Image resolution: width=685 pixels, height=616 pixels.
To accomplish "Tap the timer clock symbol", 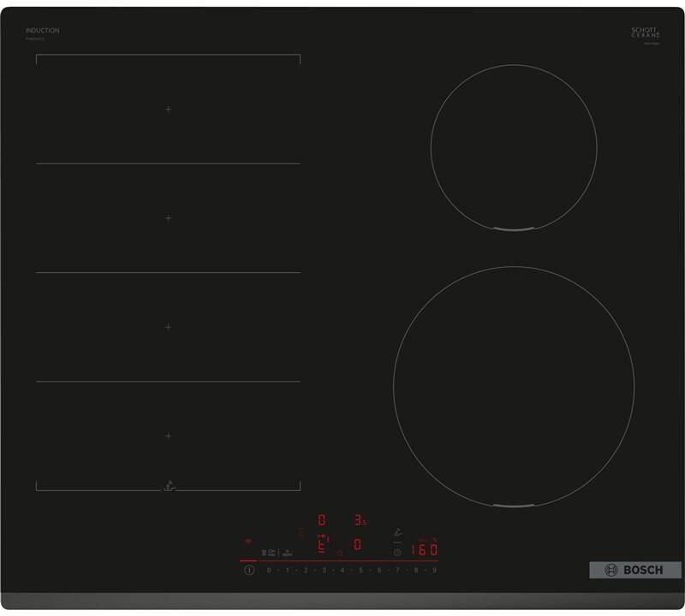I will coord(397,552).
